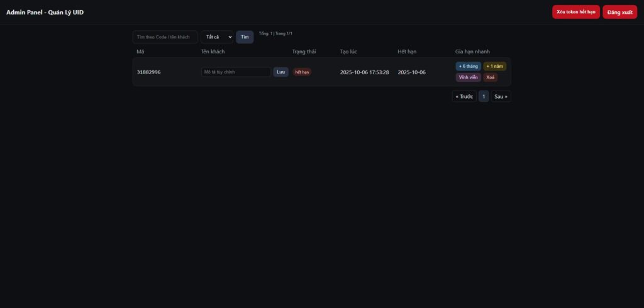The width and height of the screenshot is (644, 308).
Task: Set the code to "Vĩnh viễn"
Action: click(469, 77)
